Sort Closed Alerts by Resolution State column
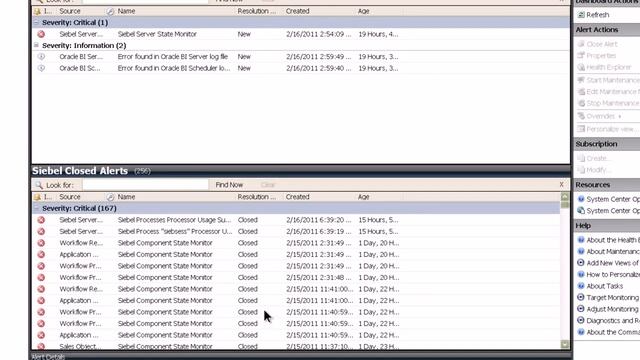 click(x=258, y=197)
